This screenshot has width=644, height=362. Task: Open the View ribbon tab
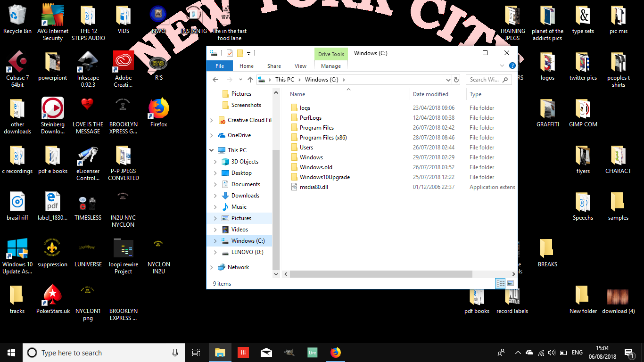tap(300, 66)
